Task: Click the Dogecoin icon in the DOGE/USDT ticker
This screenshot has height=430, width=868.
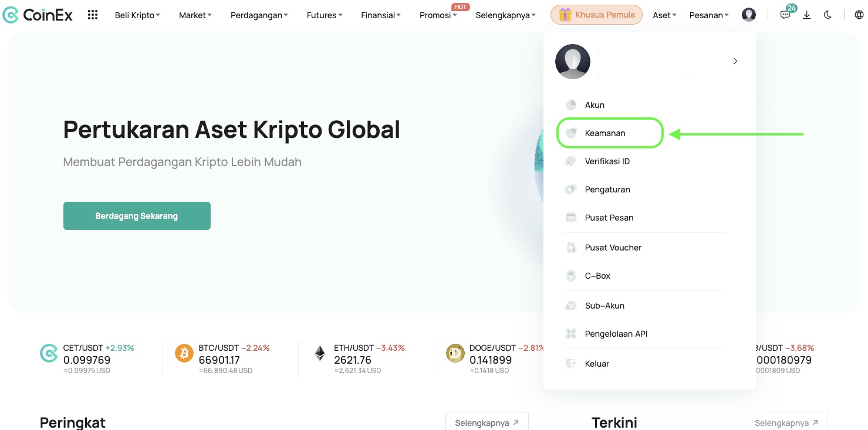Action: point(455,353)
